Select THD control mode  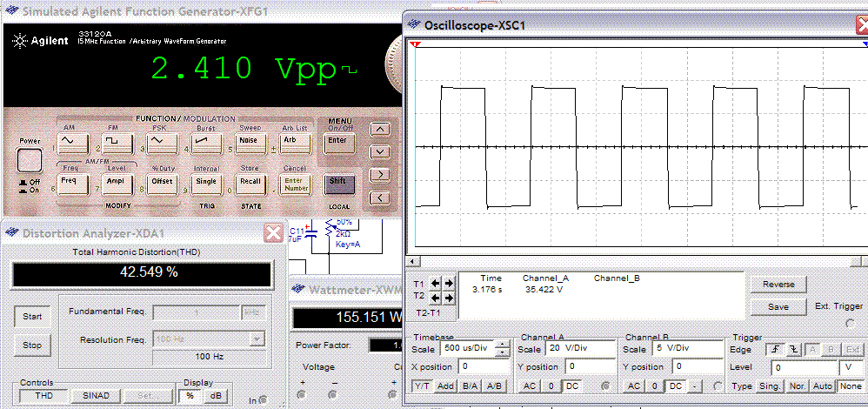click(x=43, y=396)
